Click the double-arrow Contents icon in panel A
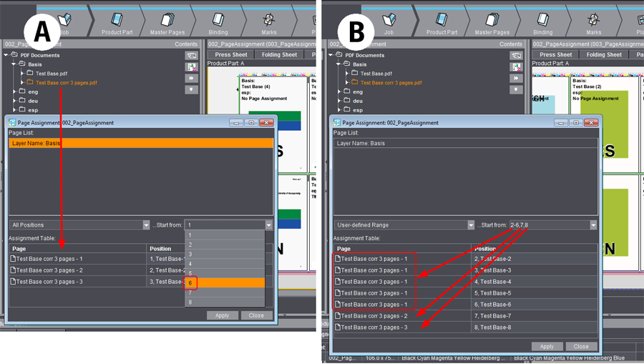 pos(191,79)
